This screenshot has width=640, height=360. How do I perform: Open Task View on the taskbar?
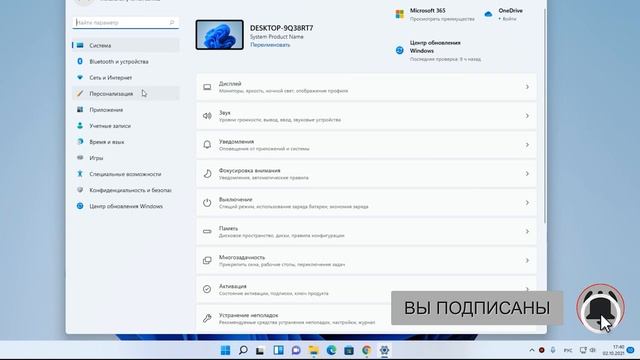coord(260,350)
